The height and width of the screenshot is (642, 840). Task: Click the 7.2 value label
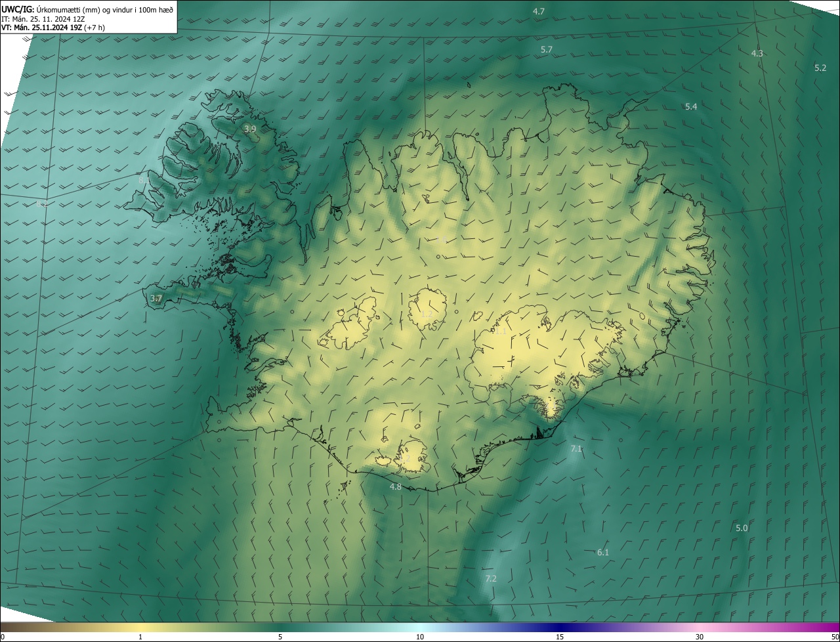(x=491, y=578)
